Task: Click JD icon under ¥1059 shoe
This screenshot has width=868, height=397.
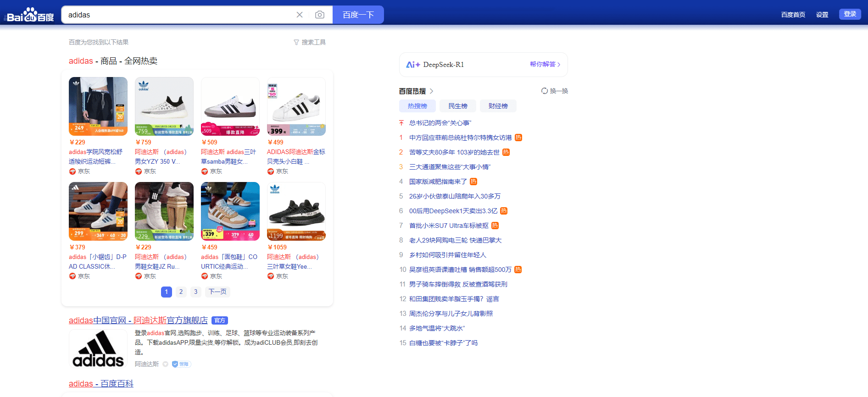Action: (271, 276)
